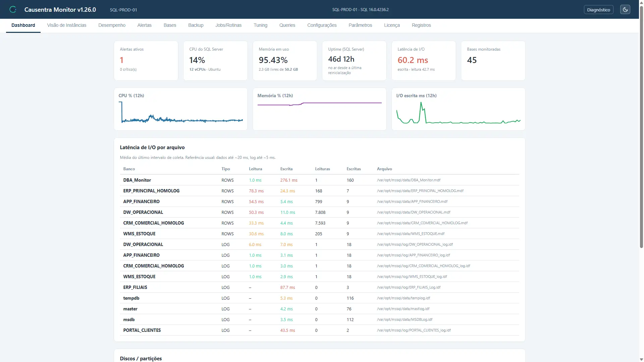This screenshot has height=362, width=644.
Task: Click the Tipo column header
Action: tap(225, 169)
